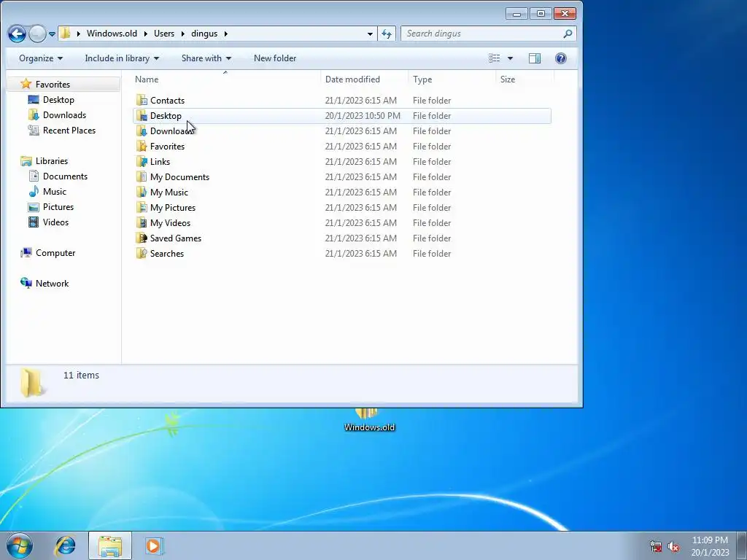This screenshot has height=560, width=747.
Task: Go back with the Back arrow button
Action: click(18, 34)
